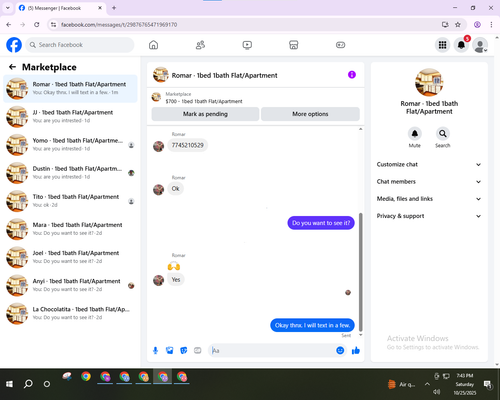The image size is (500, 400).
Task: Mute the conversation with bell icon
Action: coord(415,134)
